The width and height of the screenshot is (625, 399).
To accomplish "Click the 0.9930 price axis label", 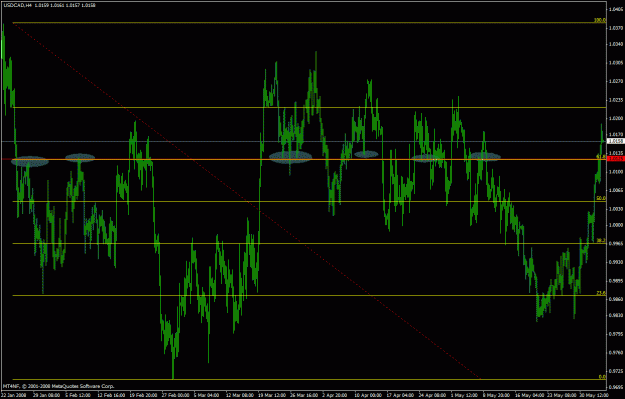I will 616,262.
